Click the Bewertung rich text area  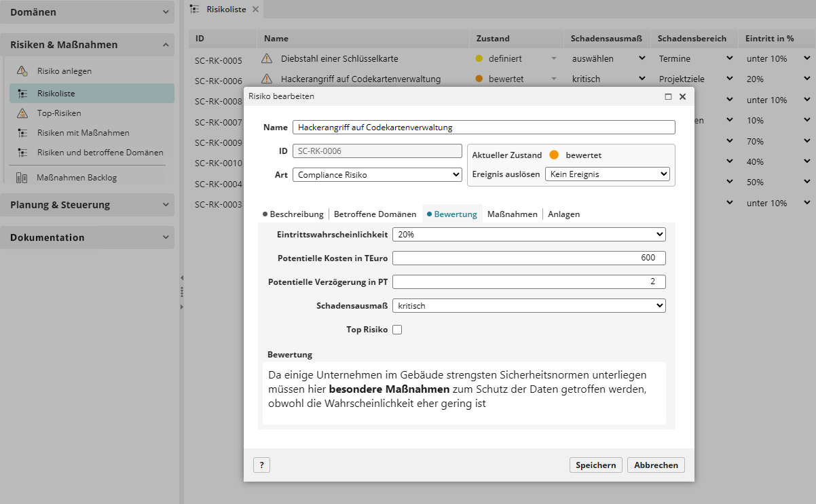[464, 393]
